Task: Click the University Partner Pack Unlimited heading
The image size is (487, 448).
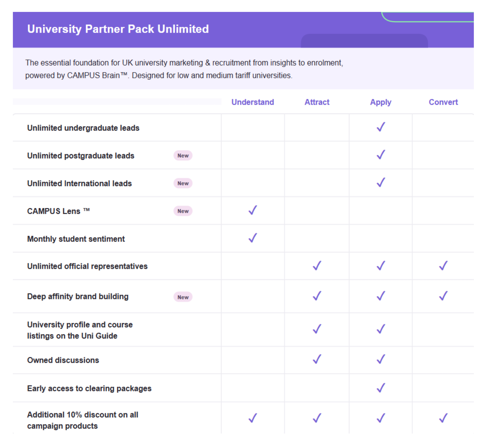Action: (x=118, y=29)
